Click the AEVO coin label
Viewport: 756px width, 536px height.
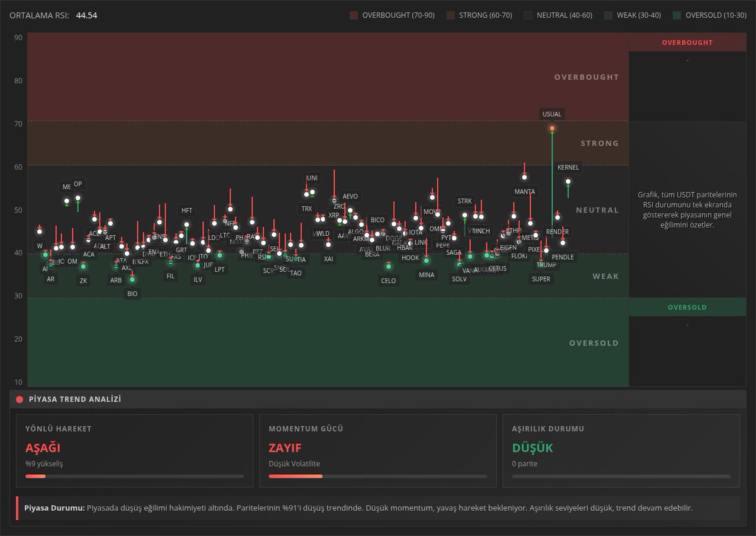(x=350, y=196)
